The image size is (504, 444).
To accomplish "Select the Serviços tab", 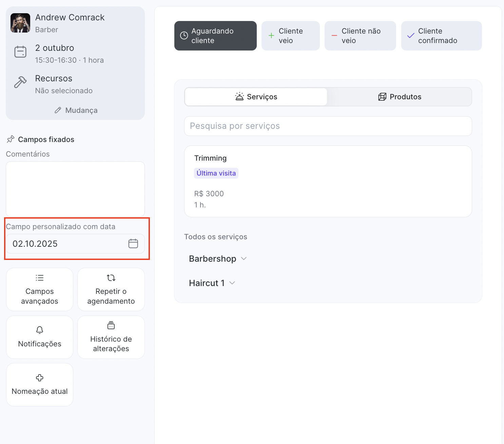I will 256,97.
